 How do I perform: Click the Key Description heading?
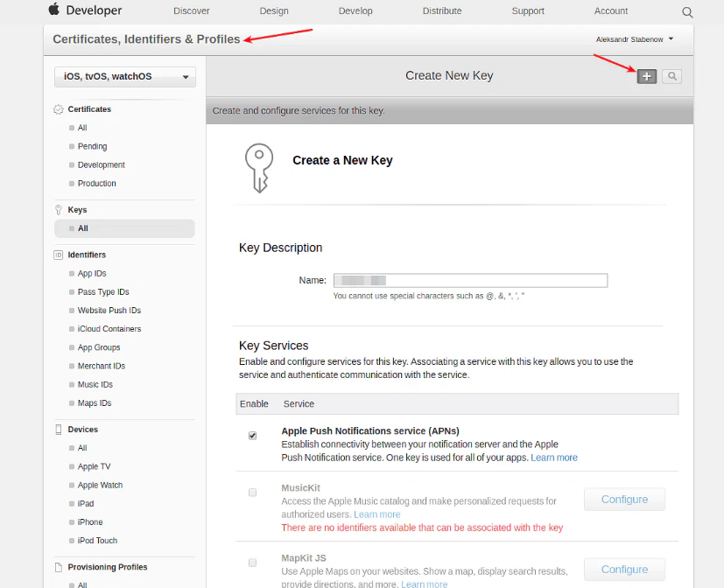point(280,248)
